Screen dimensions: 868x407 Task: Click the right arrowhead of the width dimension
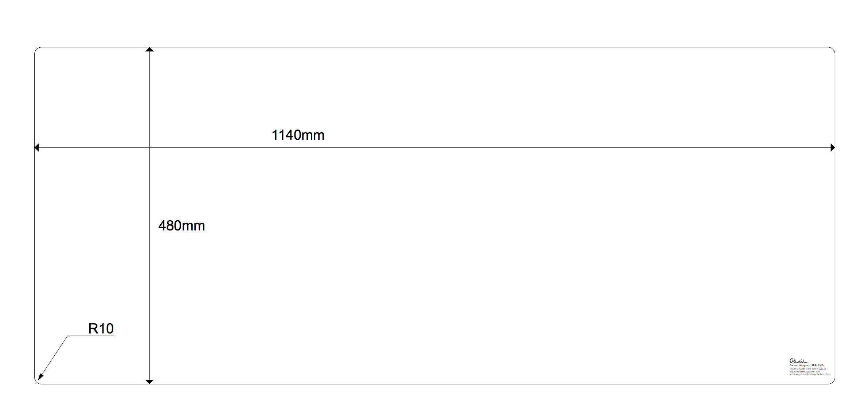833,147
